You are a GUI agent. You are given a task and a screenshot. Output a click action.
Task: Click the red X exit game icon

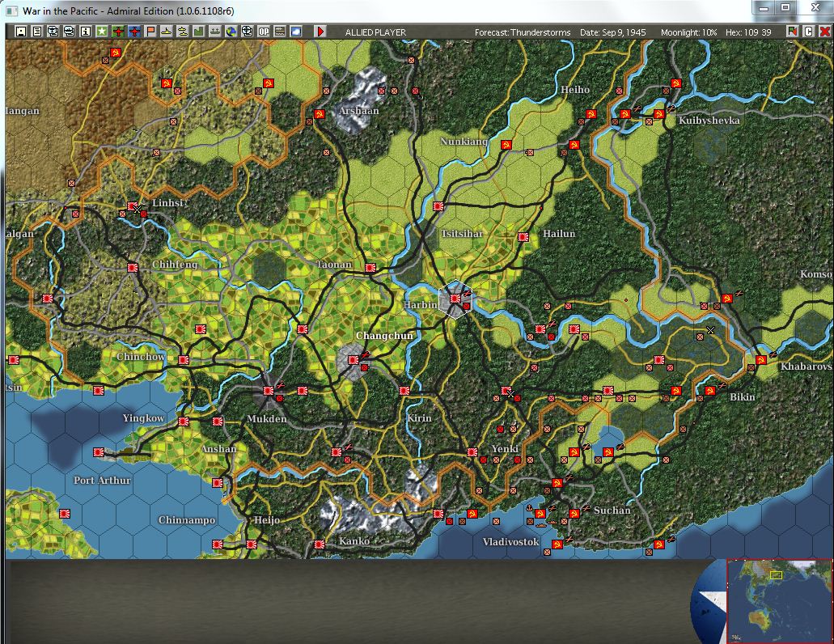[824, 32]
